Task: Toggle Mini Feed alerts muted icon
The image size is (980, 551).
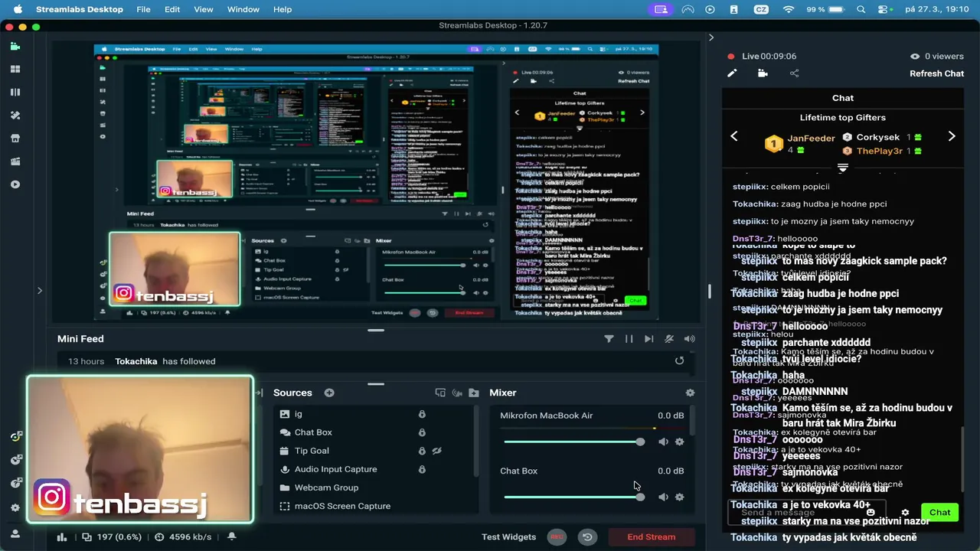Action: tap(669, 338)
